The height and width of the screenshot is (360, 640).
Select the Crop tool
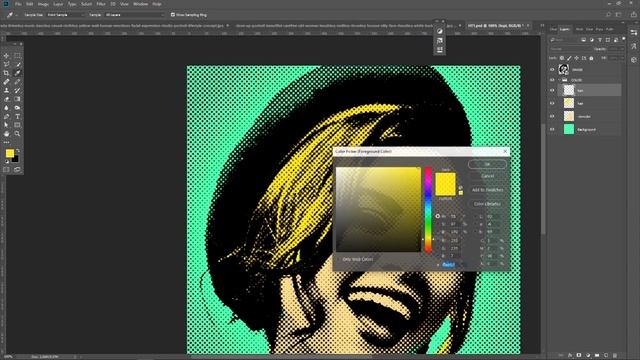click(6, 73)
